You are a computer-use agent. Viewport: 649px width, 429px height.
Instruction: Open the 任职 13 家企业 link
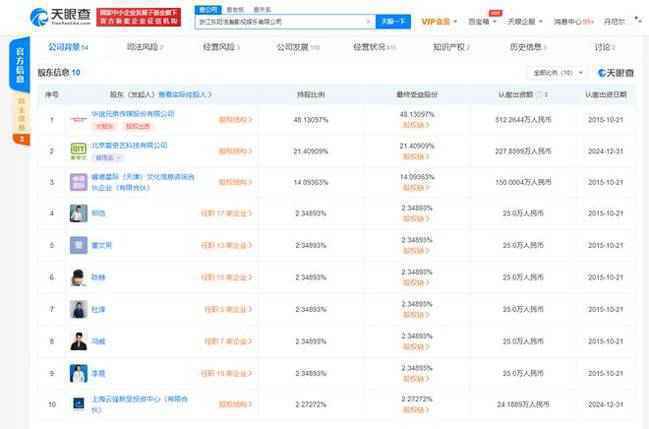[x=226, y=245]
